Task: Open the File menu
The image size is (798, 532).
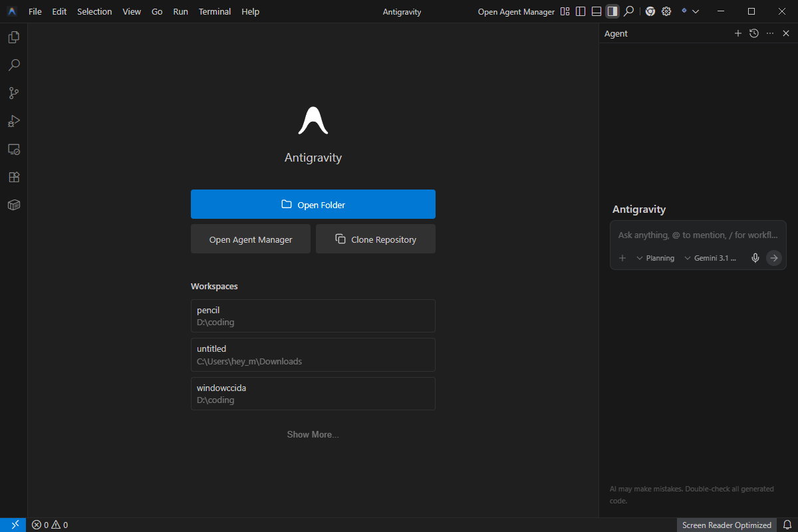Action: [35, 11]
